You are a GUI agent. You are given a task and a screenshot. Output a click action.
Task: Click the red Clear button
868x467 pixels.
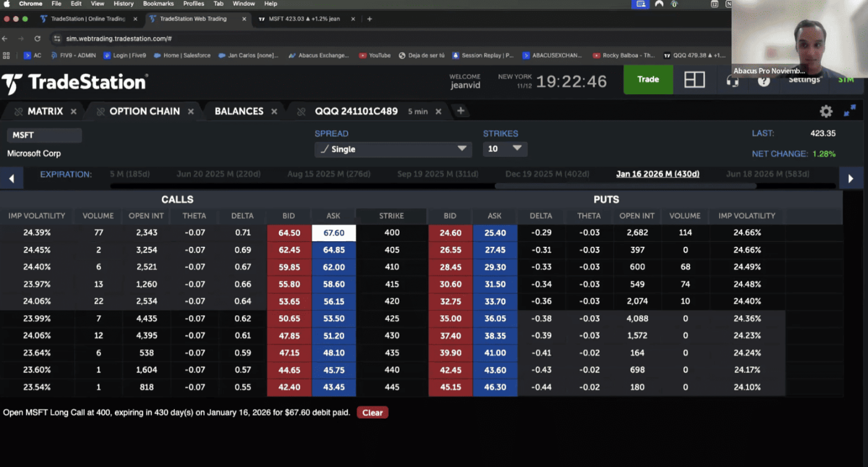coord(373,412)
